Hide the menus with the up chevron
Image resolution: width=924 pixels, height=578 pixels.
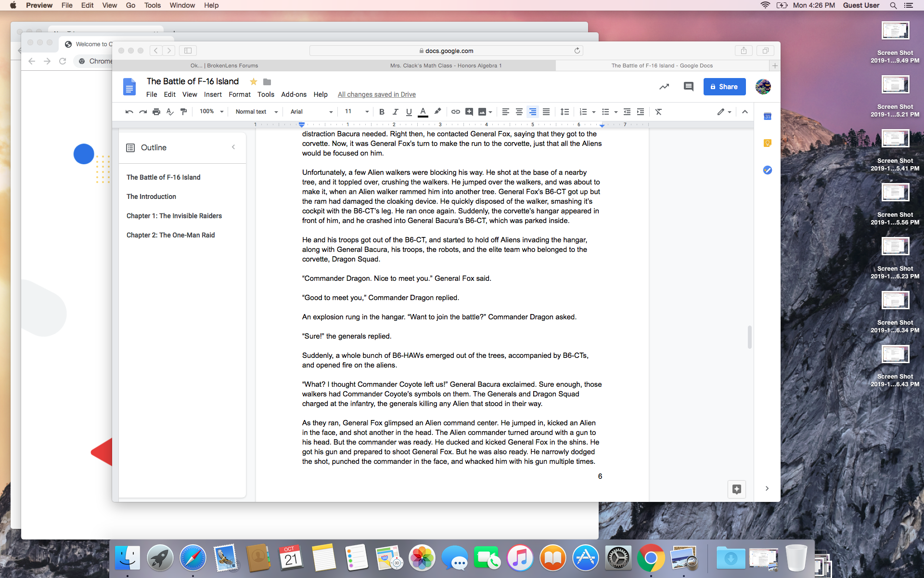click(745, 112)
